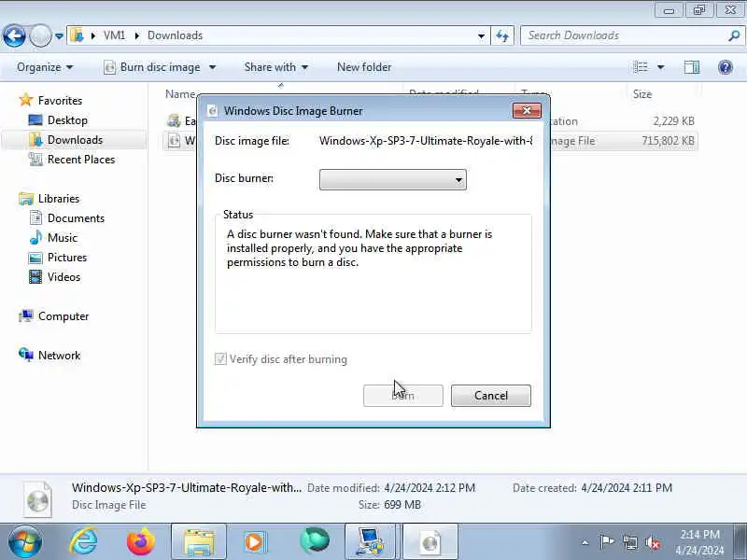Select Libraries in the navigation pane
The width and height of the screenshot is (747, 560).
(59, 198)
